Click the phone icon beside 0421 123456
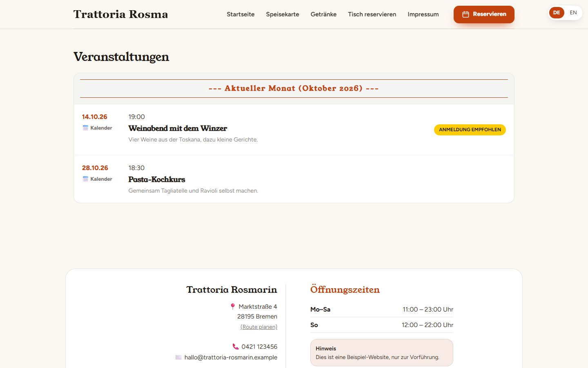Screen dimensions: 588x368 coord(236,347)
